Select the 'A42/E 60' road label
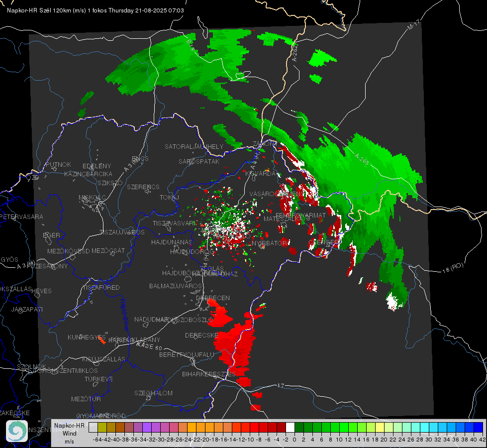This screenshot has width=487, height=448. (x=149, y=346)
